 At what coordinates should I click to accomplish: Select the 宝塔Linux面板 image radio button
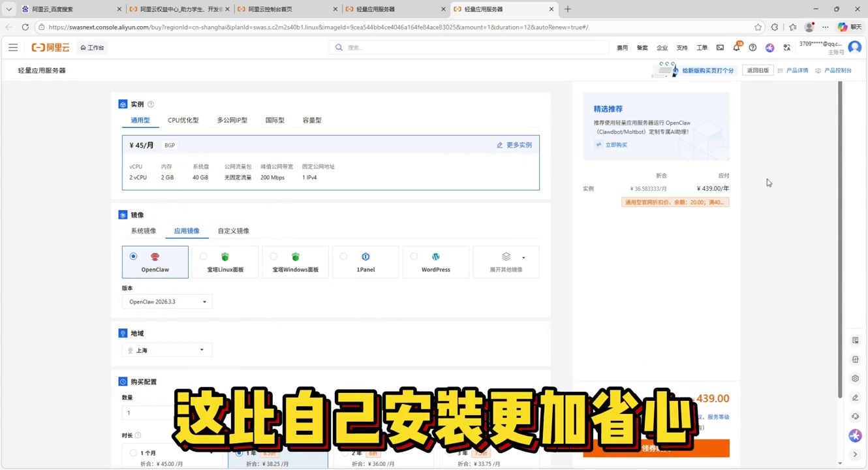[x=204, y=256]
